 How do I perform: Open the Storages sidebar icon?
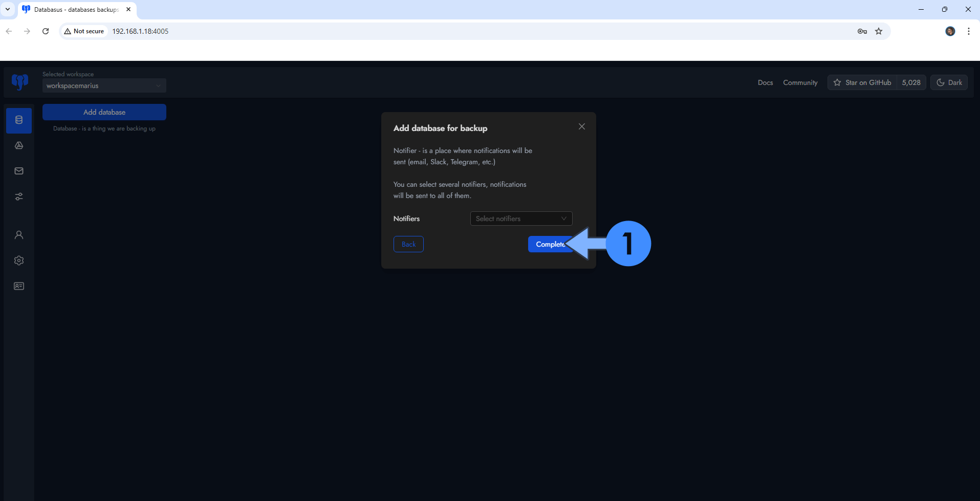[19, 146]
